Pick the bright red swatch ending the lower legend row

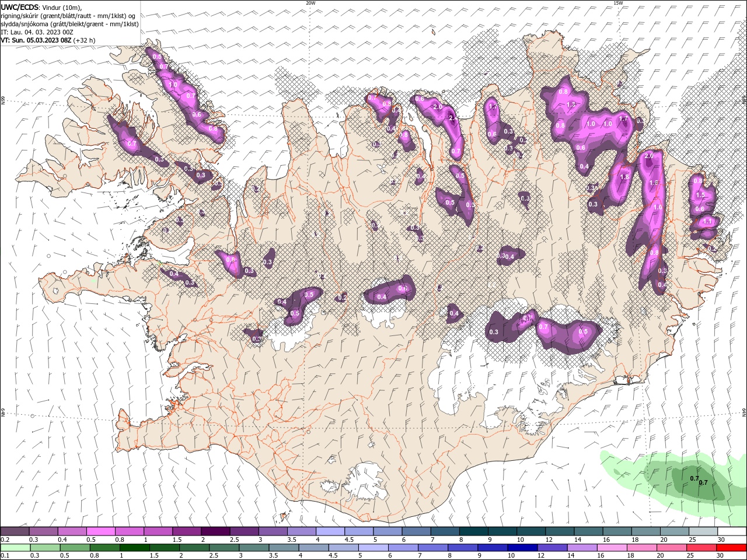[732, 547]
